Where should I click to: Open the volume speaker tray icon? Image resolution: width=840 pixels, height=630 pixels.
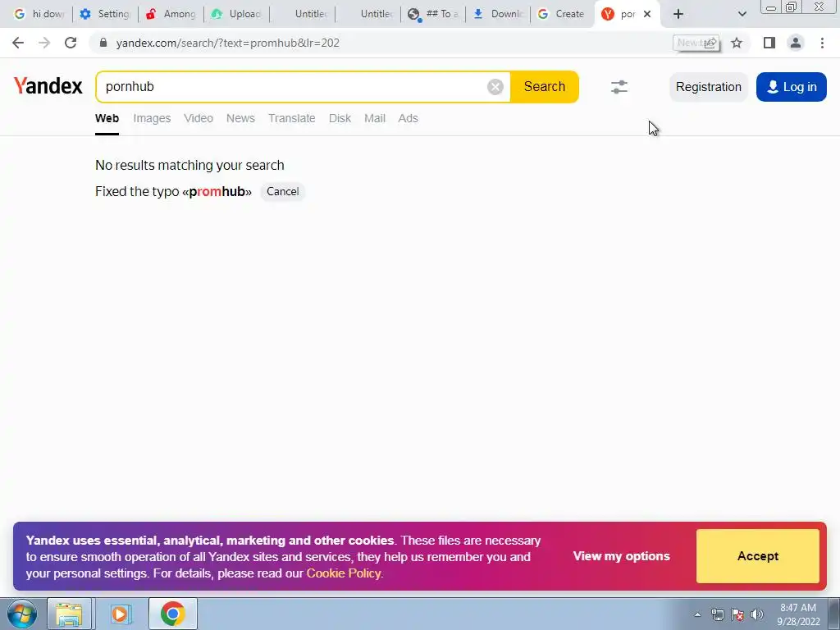pyautogui.click(x=757, y=614)
